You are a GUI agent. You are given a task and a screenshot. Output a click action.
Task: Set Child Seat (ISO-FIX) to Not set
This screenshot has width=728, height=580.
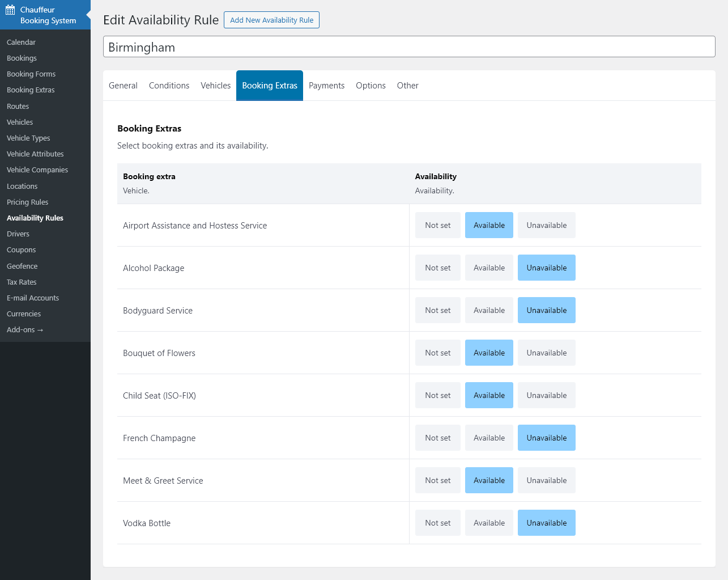[x=437, y=395]
